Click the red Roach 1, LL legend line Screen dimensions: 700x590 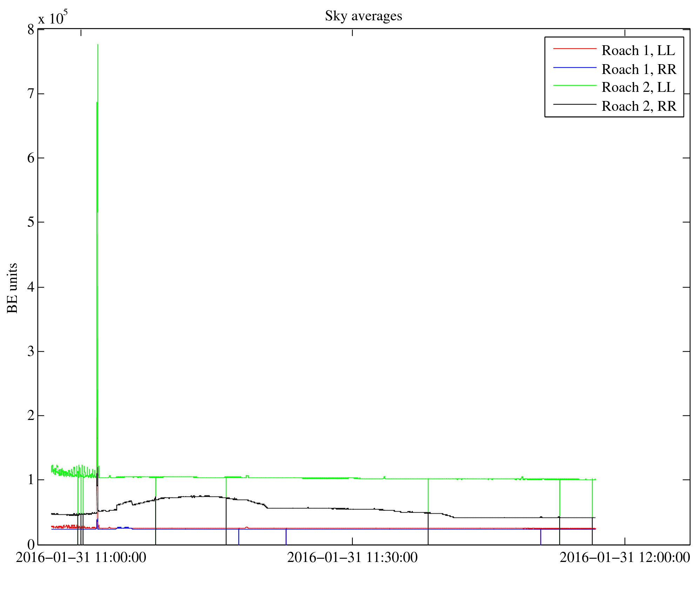[574, 48]
